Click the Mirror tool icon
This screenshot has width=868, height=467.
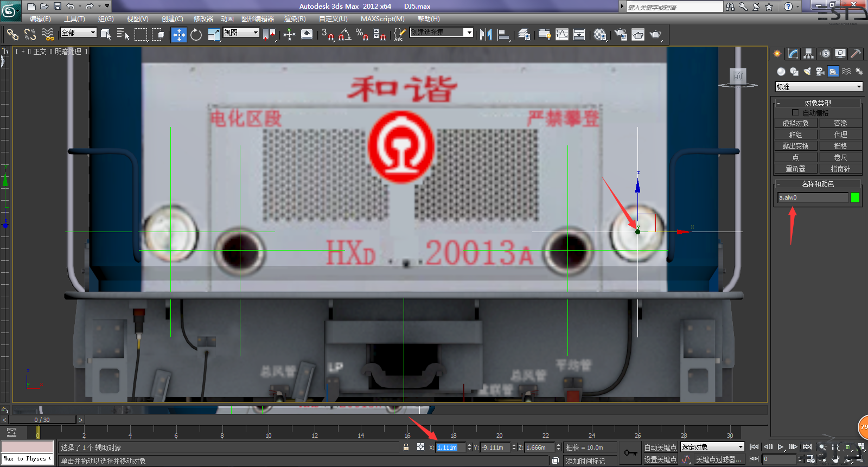point(486,34)
